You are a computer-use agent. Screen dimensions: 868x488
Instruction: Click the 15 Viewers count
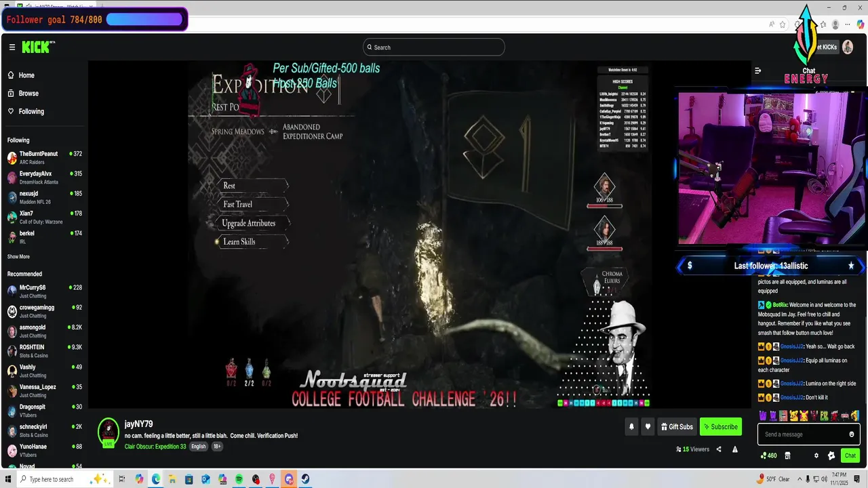click(x=692, y=449)
